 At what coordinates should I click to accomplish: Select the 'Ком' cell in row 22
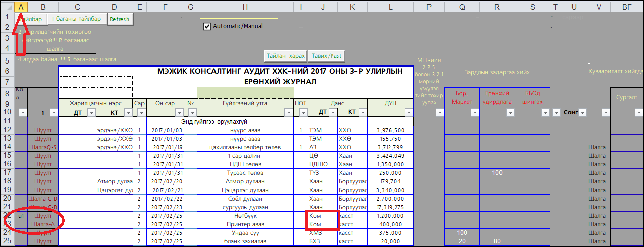pyautogui.click(x=322, y=216)
